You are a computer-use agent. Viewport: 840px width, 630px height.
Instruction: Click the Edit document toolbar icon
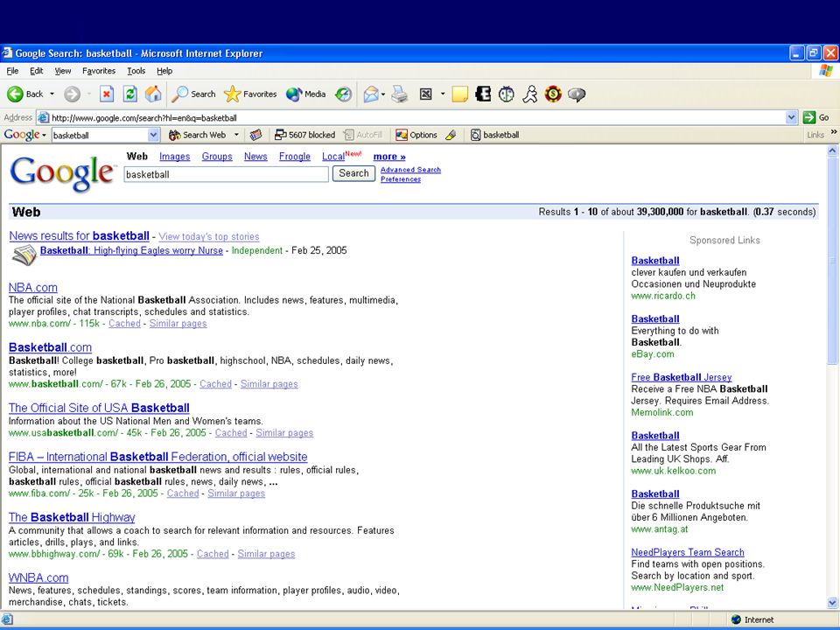[426, 94]
